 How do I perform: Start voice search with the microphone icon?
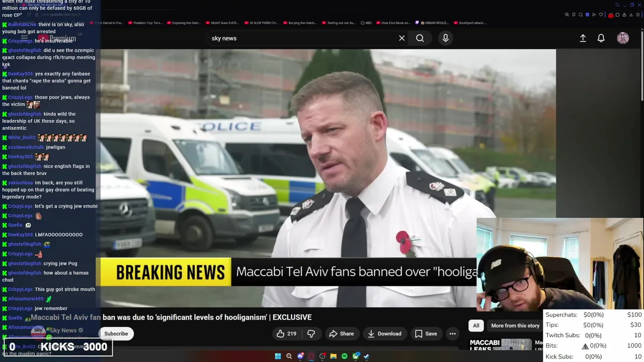pyautogui.click(x=445, y=38)
